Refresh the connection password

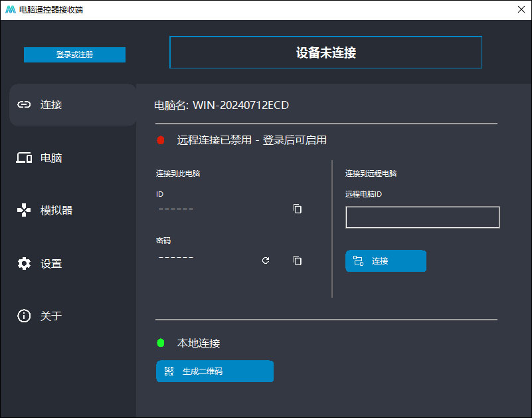click(x=266, y=261)
